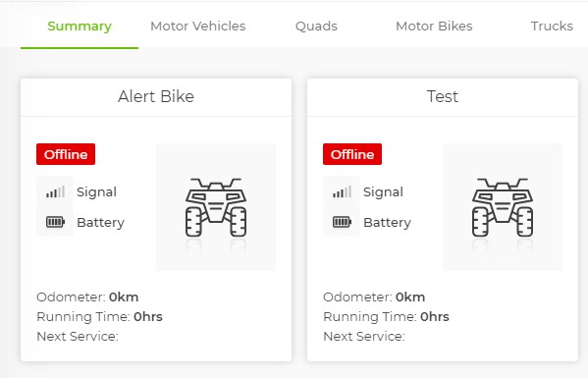
Task: Click the Offline badge on Alert Bike
Action: point(66,154)
